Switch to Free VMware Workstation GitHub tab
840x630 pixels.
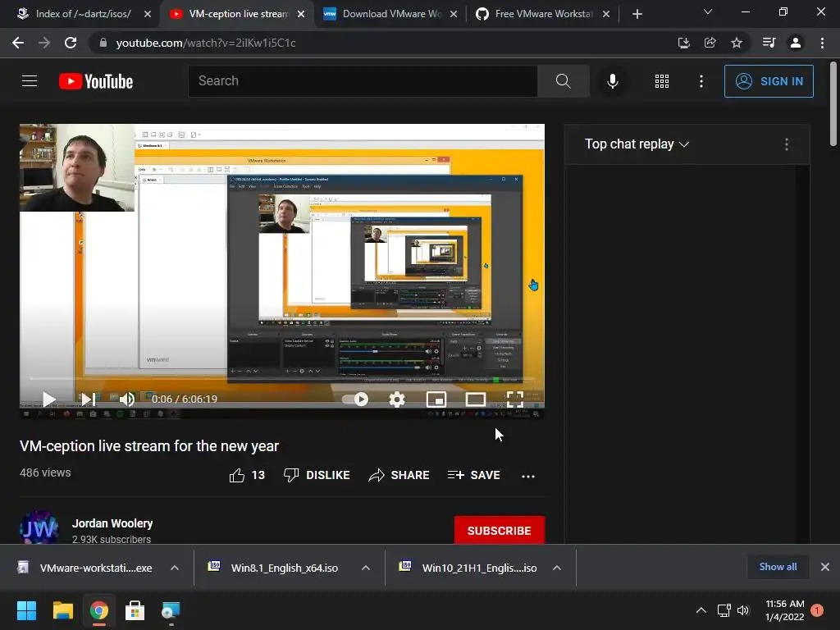point(544,14)
